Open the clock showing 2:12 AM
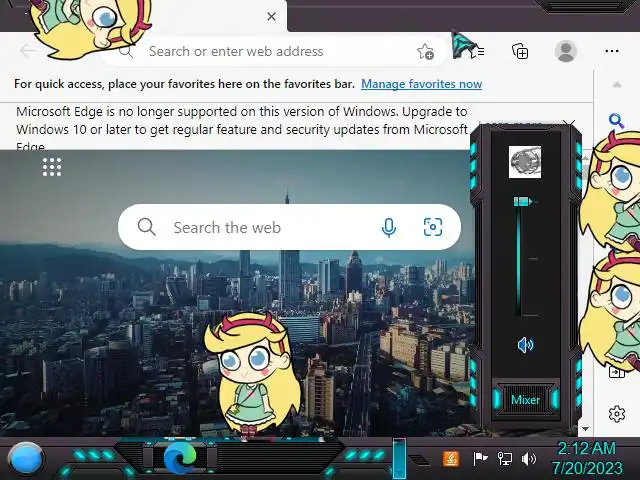Image resolution: width=640 pixels, height=480 pixels. point(587,458)
